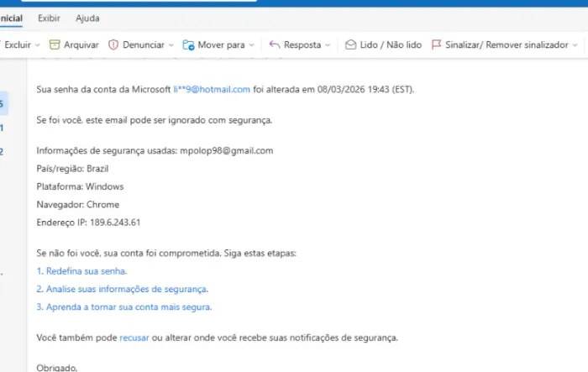The width and height of the screenshot is (588, 372).
Task: Click the 'Navegador: Chrome' line
Action: click(77, 205)
